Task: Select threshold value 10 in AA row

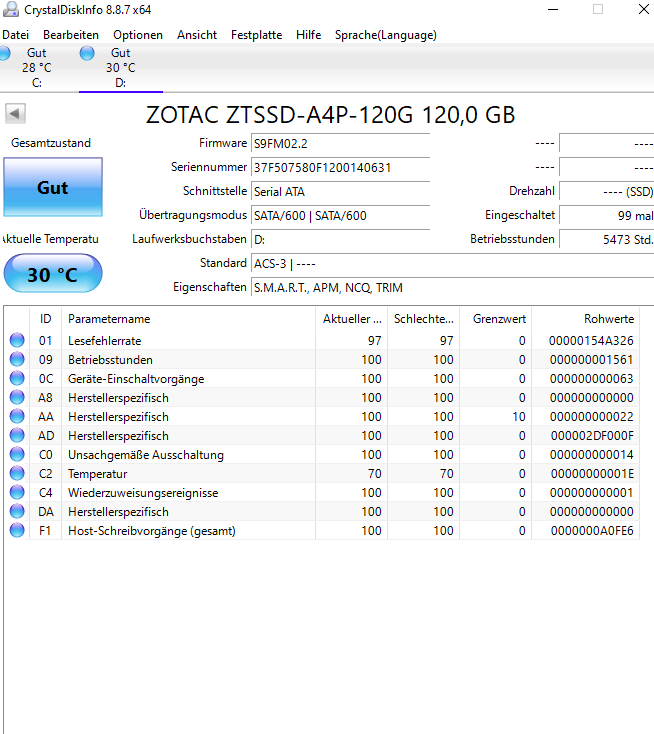Action: tap(519, 417)
